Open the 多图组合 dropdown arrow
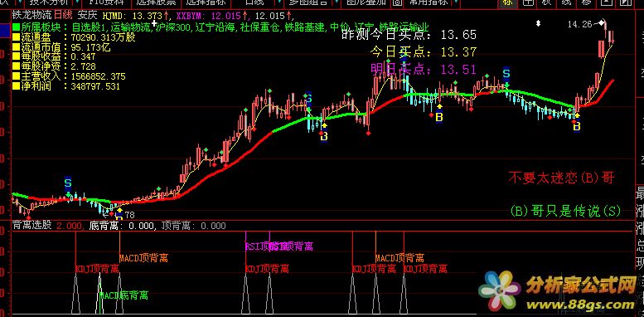Image resolution: width=644 pixels, height=317 pixels. (336, 2)
